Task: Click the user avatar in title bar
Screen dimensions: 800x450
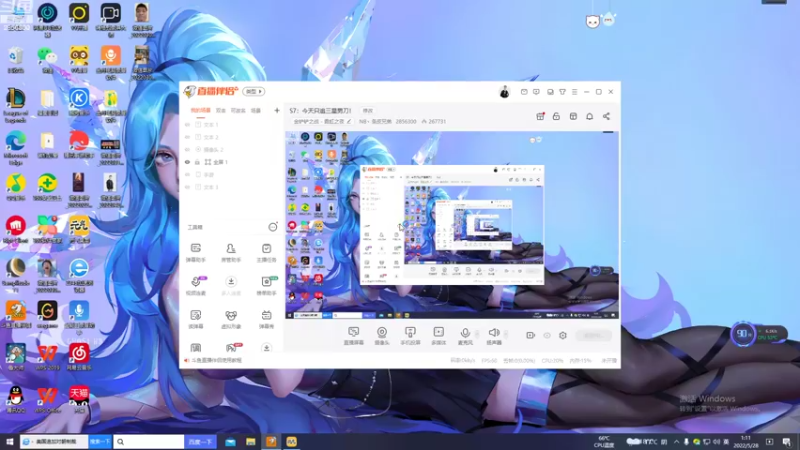Action: point(504,92)
